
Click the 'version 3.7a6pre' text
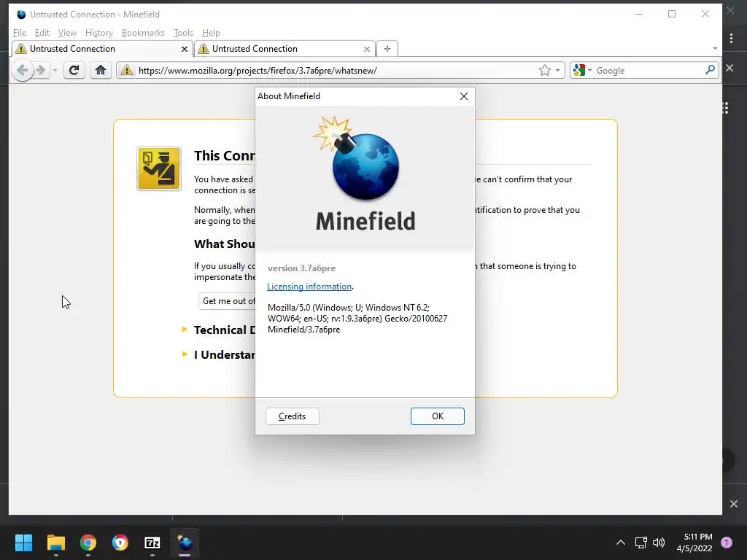pos(301,268)
